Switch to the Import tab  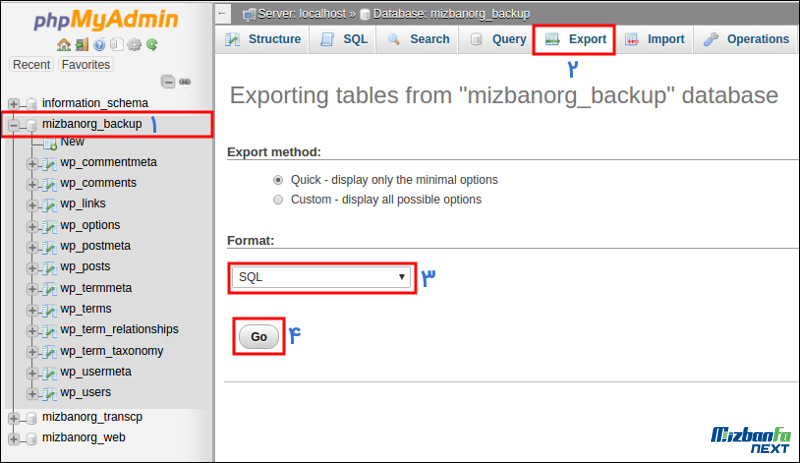coord(654,39)
